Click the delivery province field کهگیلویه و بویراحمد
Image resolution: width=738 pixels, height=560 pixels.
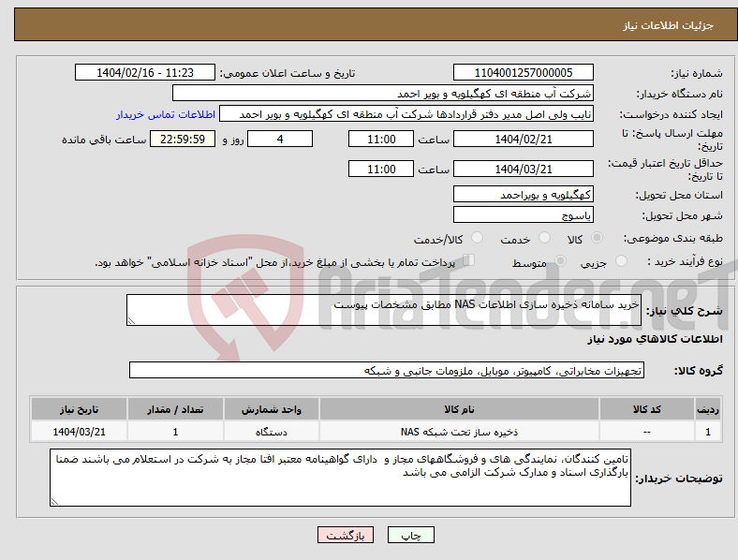pos(523,195)
